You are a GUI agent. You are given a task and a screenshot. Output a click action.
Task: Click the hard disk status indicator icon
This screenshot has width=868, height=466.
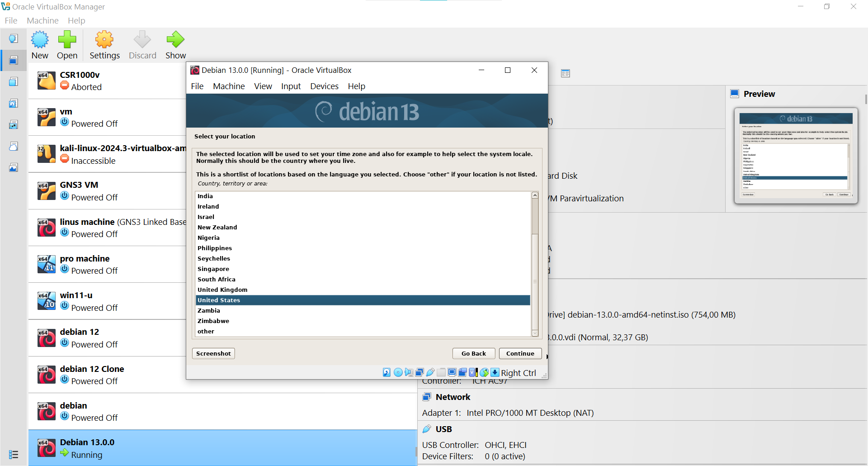pyautogui.click(x=387, y=372)
